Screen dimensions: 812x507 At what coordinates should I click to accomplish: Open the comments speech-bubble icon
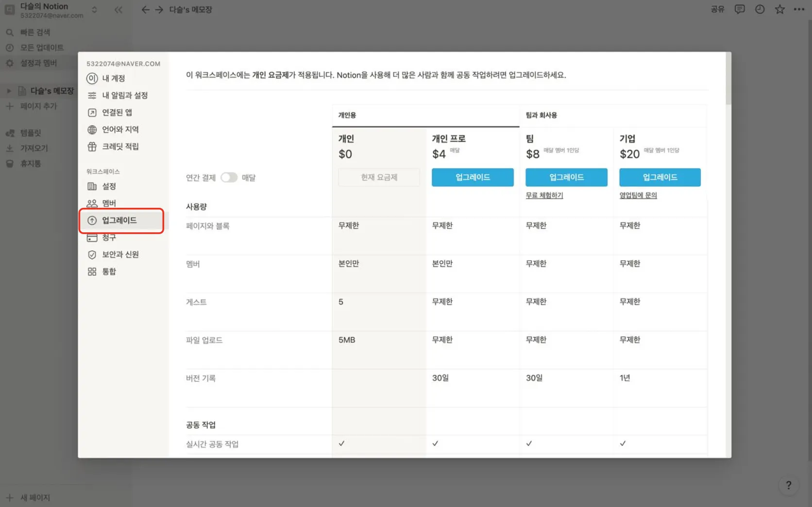click(740, 9)
